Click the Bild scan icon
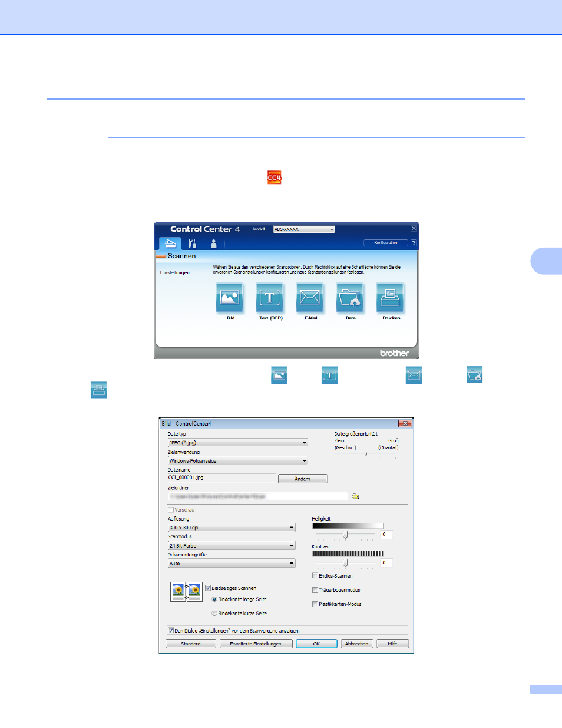The height and width of the screenshot is (728, 562). pyautogui.click(x=230, y=298)
